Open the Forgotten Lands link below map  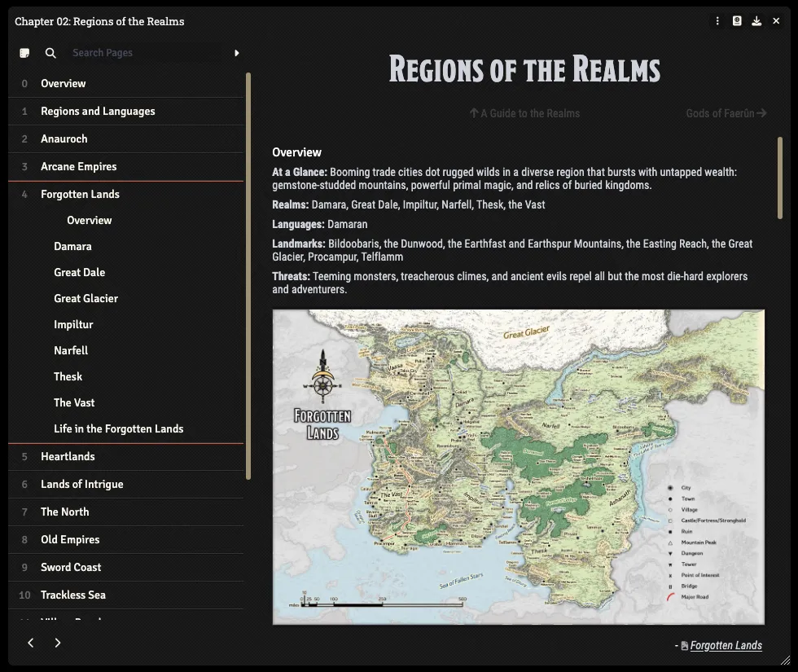[725, 645]
